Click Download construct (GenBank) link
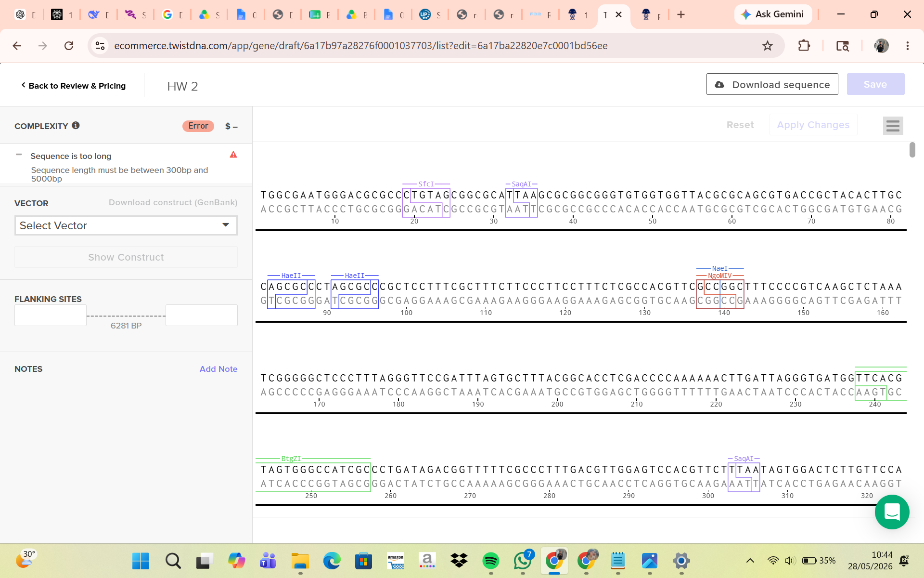Screen dimensions: 924x578 point(173,202)
